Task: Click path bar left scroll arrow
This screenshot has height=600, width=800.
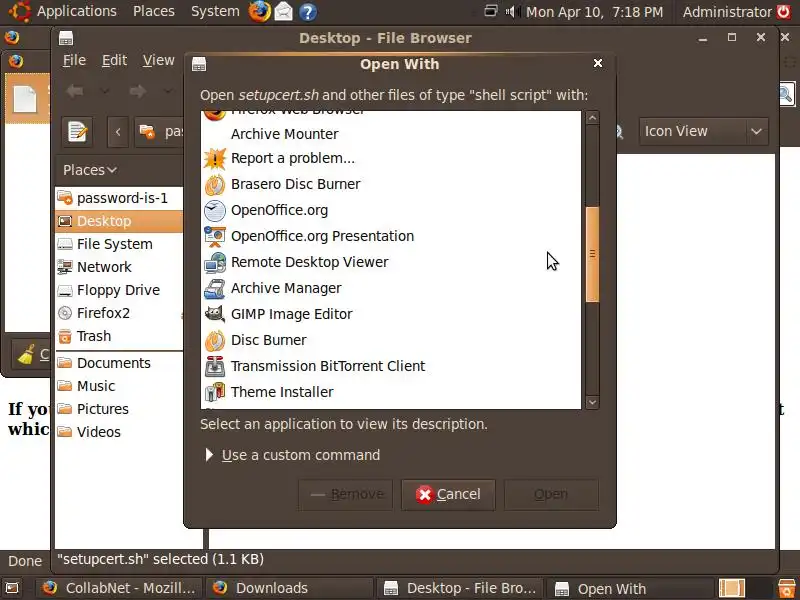Action: [118, 132]
